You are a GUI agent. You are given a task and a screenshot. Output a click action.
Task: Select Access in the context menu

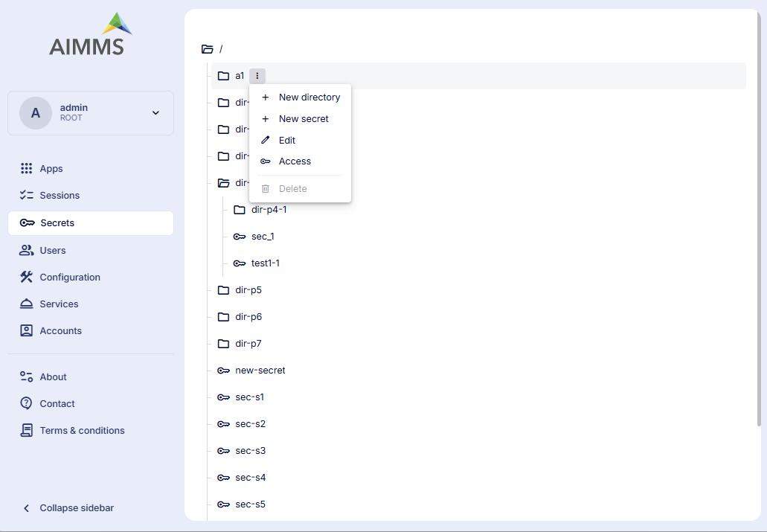pyautogui.click(x=295, y=161)
